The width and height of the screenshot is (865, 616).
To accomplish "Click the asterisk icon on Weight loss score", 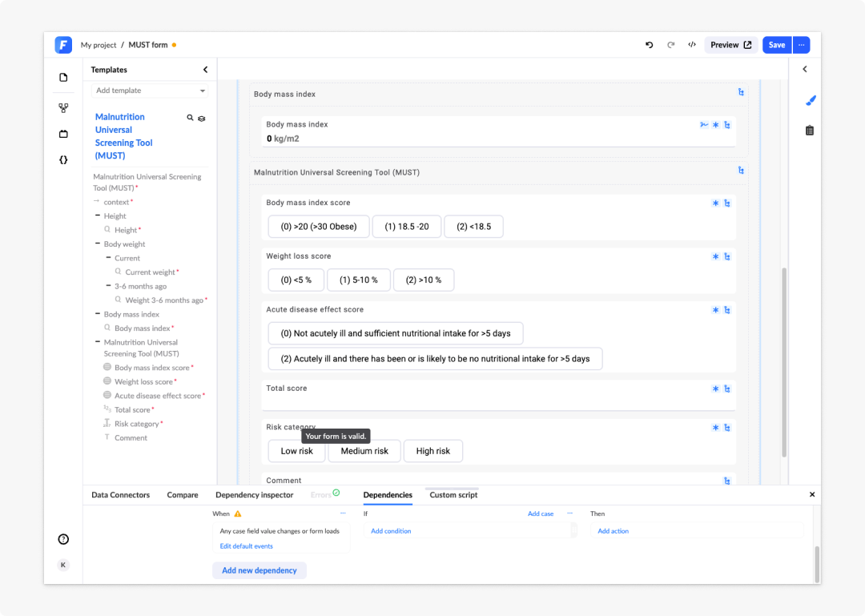I will pos(715,256).
